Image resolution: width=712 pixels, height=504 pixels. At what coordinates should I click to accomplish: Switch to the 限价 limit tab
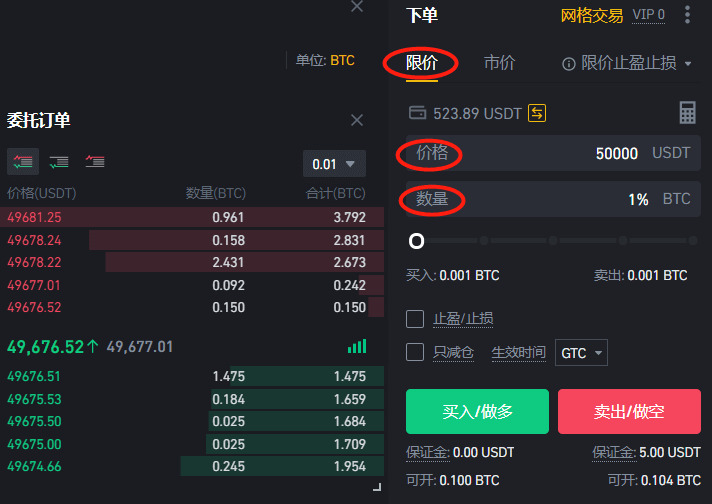point(421,63)
